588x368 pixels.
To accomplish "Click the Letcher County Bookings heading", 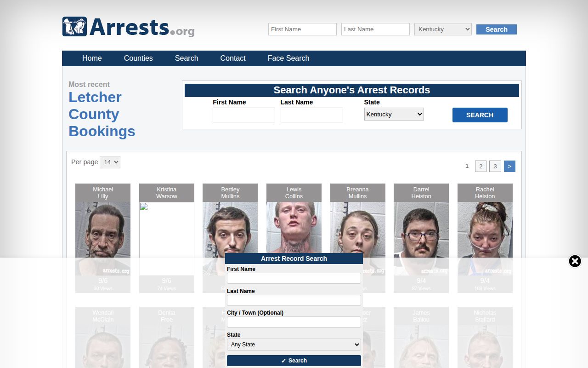I will [102, 114].
